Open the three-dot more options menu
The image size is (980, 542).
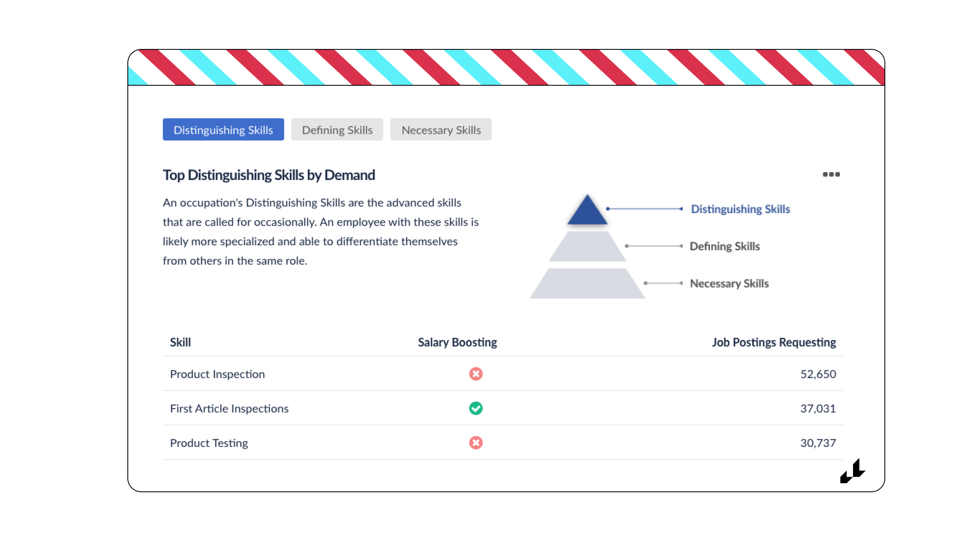[831, 174]
